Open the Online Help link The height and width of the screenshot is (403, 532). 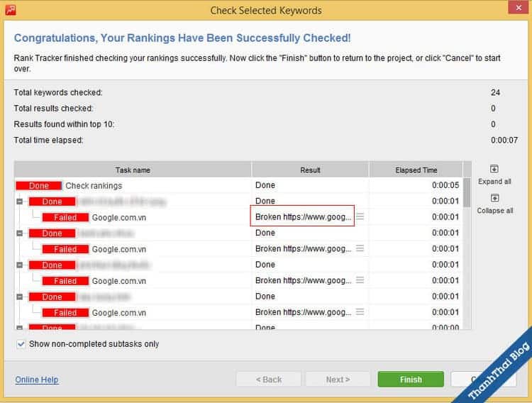[x=37, y=380]
